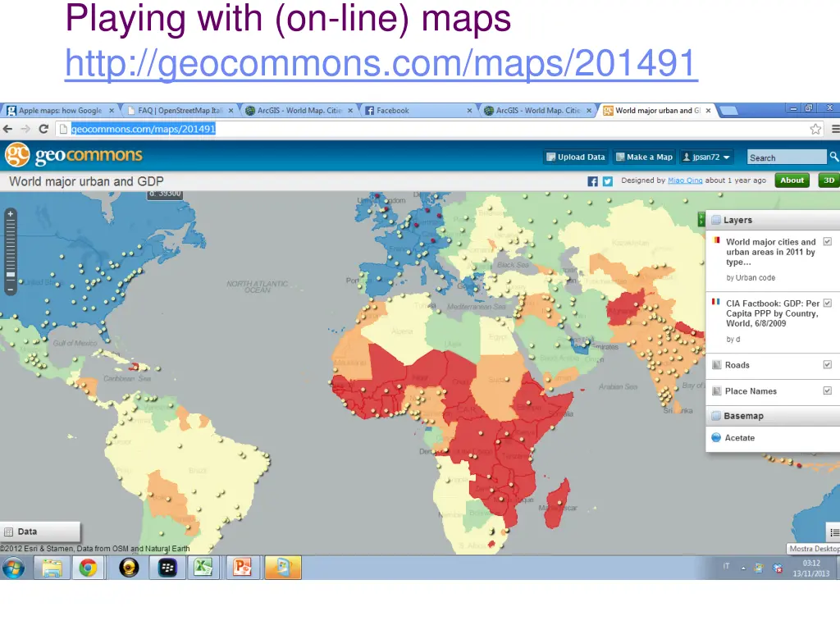Reload the page with refresh icon
The height and width of the screenshot is (630, 840).
43,129
